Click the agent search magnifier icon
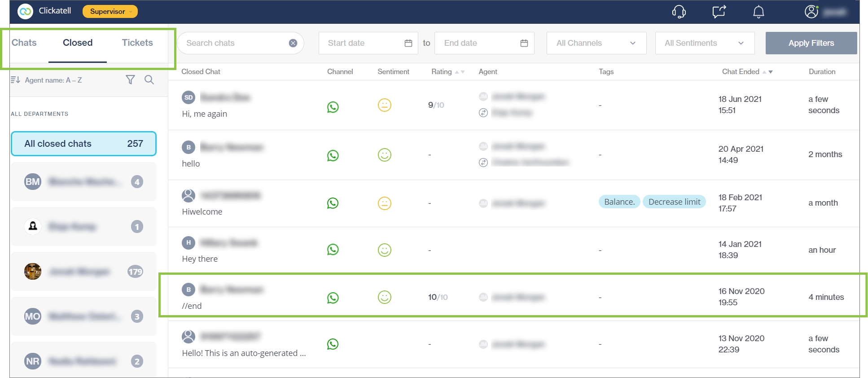The width and height of the screenshot is (868, 378). (x=149, y=80)
